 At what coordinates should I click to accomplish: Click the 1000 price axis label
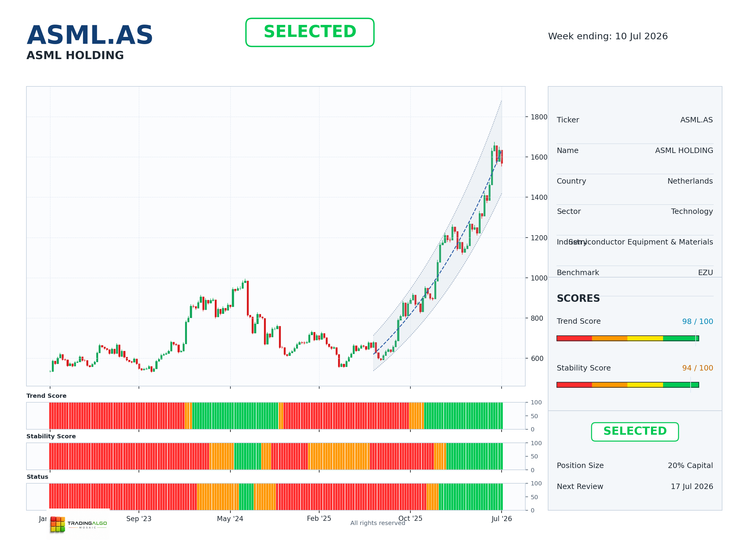pos(539,278)
